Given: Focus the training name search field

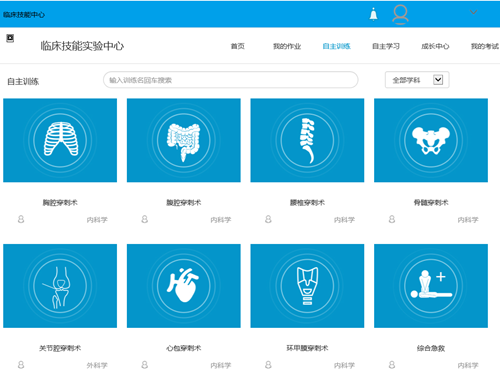Looking at the screenshot, I should click(x=231, y=80).
